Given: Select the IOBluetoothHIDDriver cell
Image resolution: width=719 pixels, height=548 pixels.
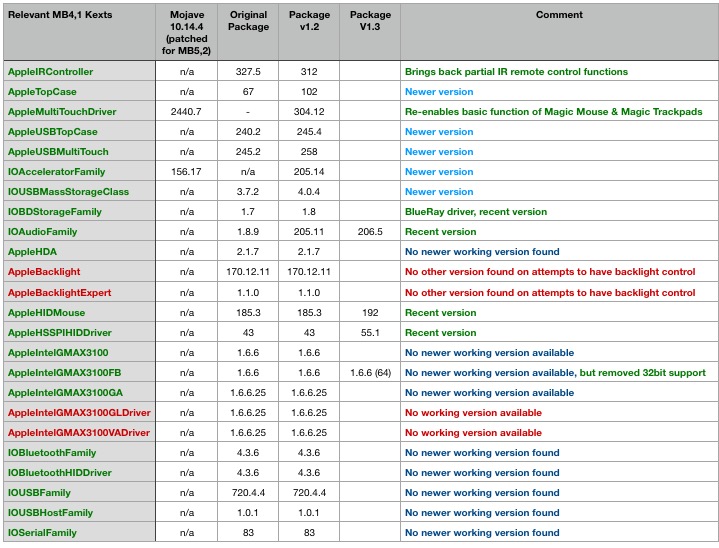Looking at the screenshot, I should click(60, 473).
